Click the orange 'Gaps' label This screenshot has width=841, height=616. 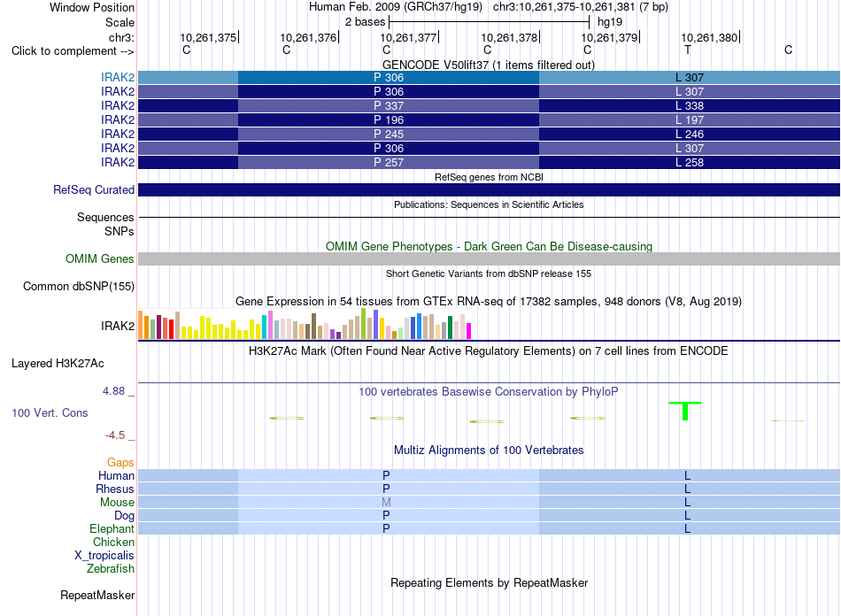pos(120,462)
